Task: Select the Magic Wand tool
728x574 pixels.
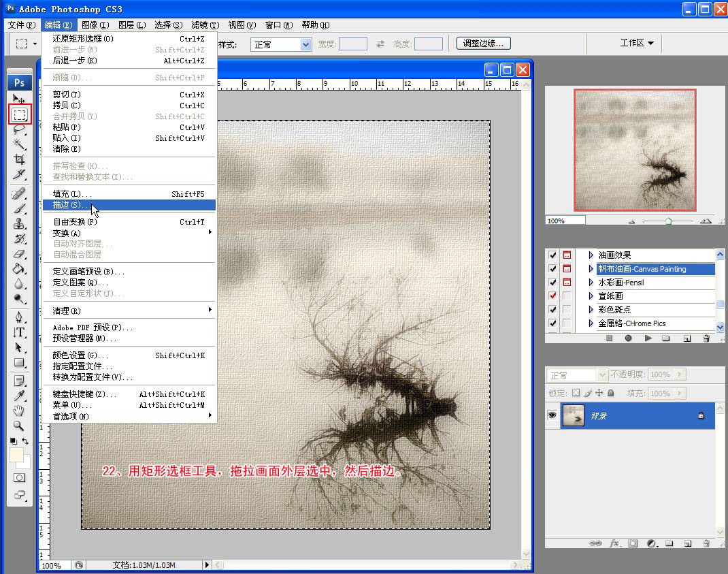Action: click(18, 144)
